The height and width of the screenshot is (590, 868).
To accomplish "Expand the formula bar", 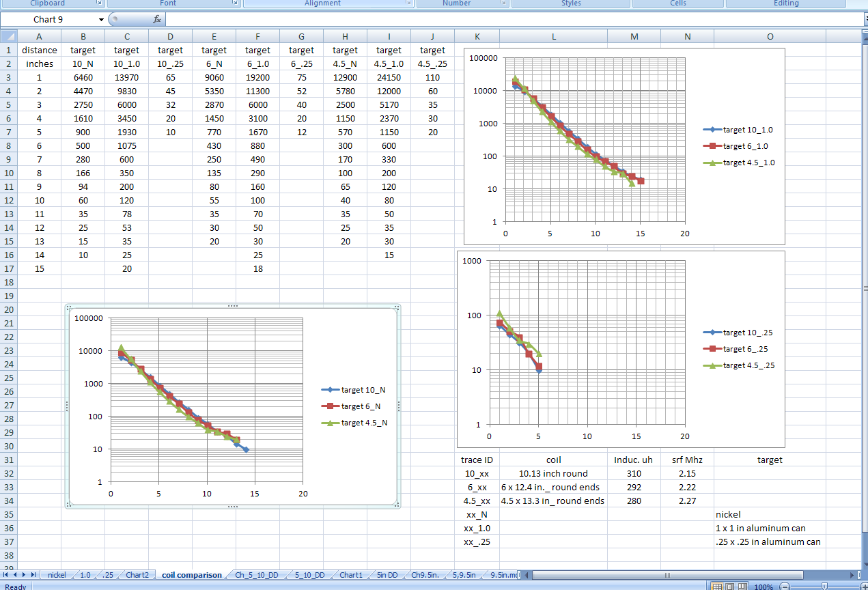I will click(865, 20).
